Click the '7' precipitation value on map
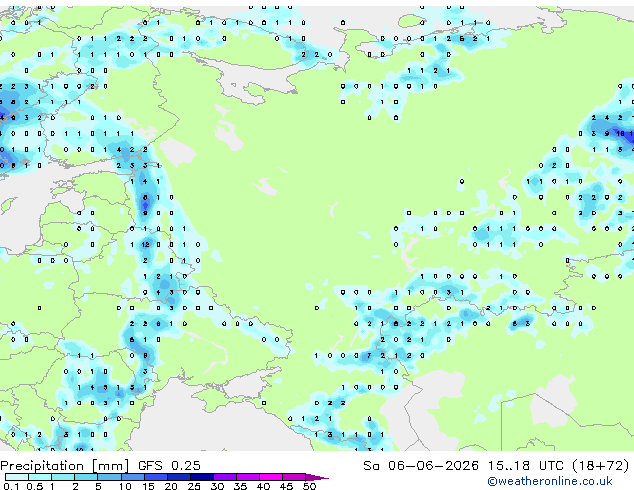634x490 pixels. tap(369, 356)
